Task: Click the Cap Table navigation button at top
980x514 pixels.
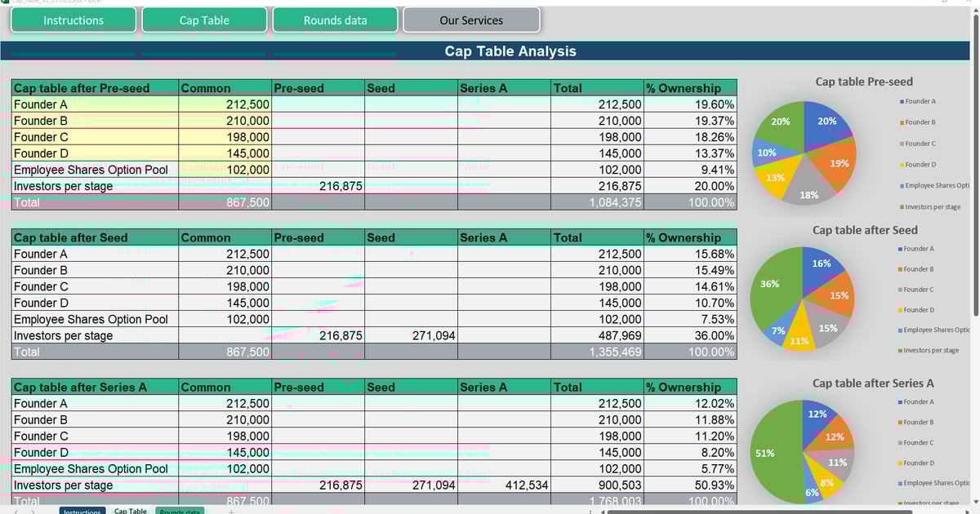Action: click(203, 20)
